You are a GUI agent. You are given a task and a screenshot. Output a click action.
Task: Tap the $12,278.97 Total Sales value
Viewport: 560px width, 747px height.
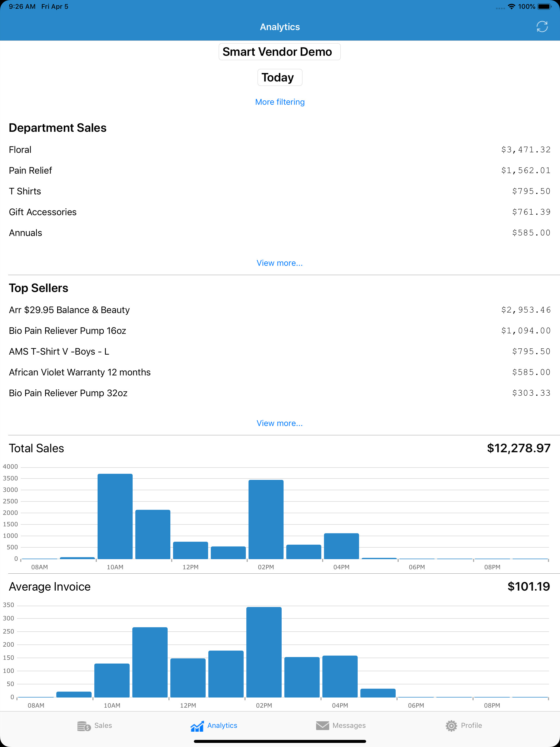pyautogui.click(x=518, y=448)
